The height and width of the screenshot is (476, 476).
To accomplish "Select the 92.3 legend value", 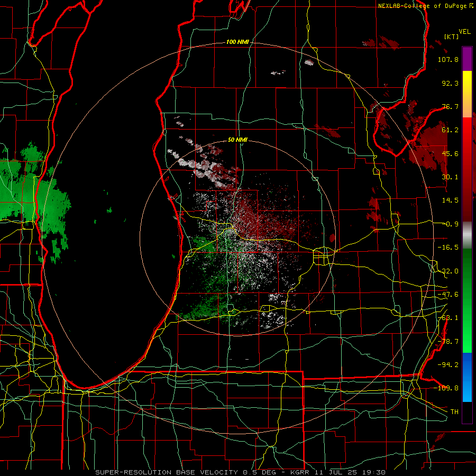I will coord(450,83).
